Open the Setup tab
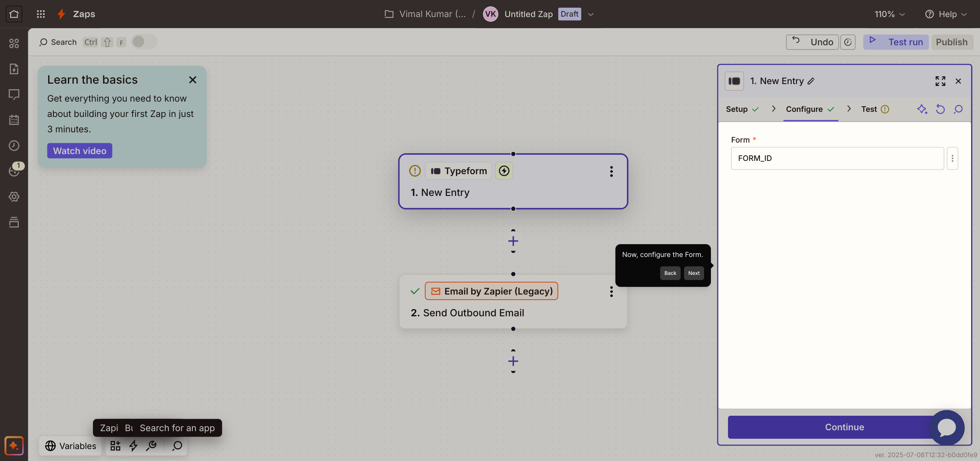This screenshot has height=461, width=980. (742, 109)
